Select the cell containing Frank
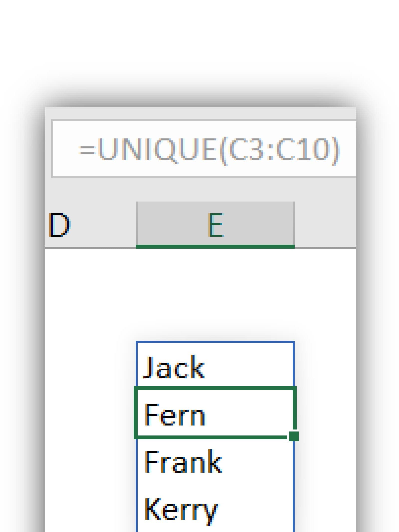Viewport: 399px width, 532px height. point(215,461)
